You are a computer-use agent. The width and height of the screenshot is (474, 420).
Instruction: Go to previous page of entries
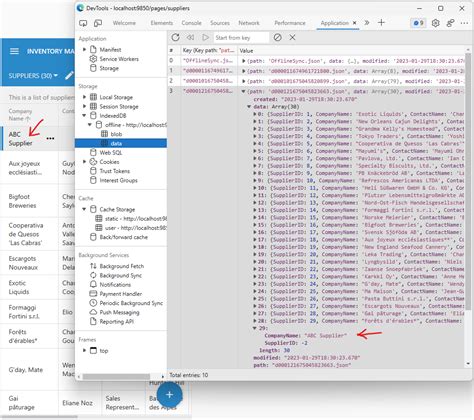(190, 37)
